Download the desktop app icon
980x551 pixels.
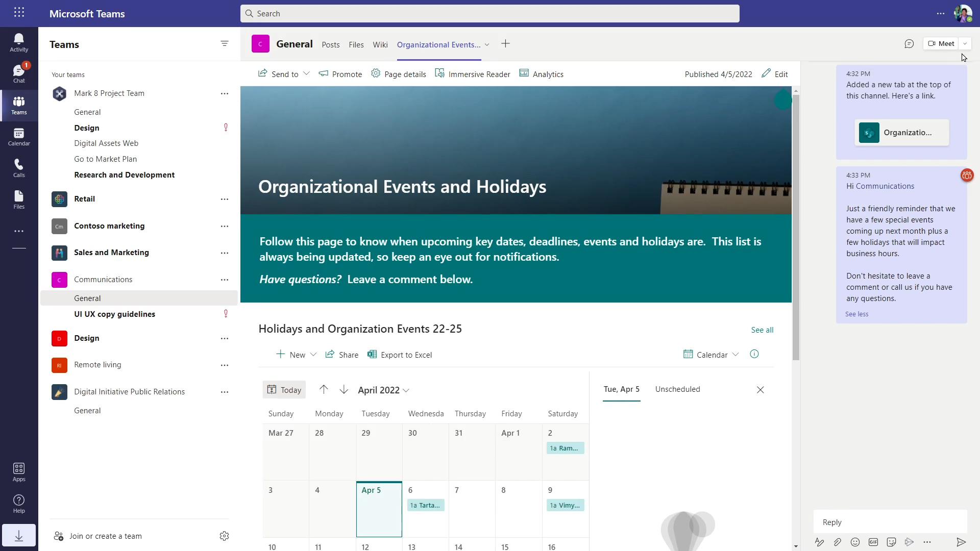19,536
